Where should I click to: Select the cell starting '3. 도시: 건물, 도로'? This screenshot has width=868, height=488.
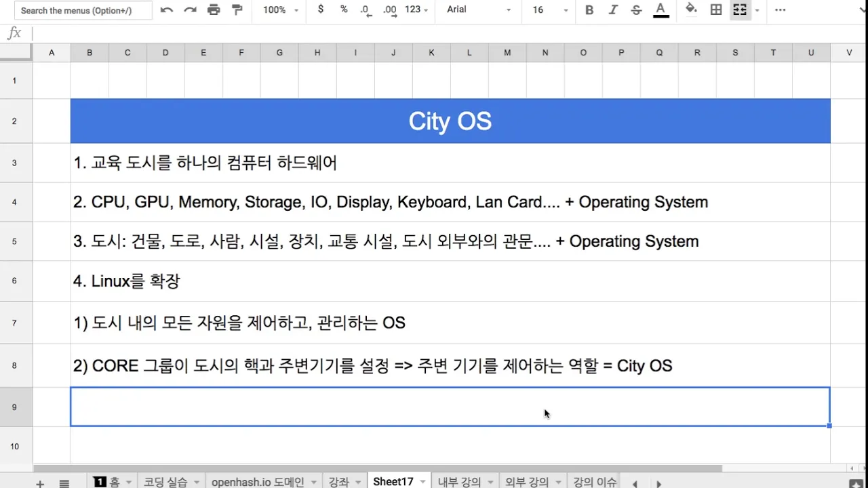click(450, 241)
